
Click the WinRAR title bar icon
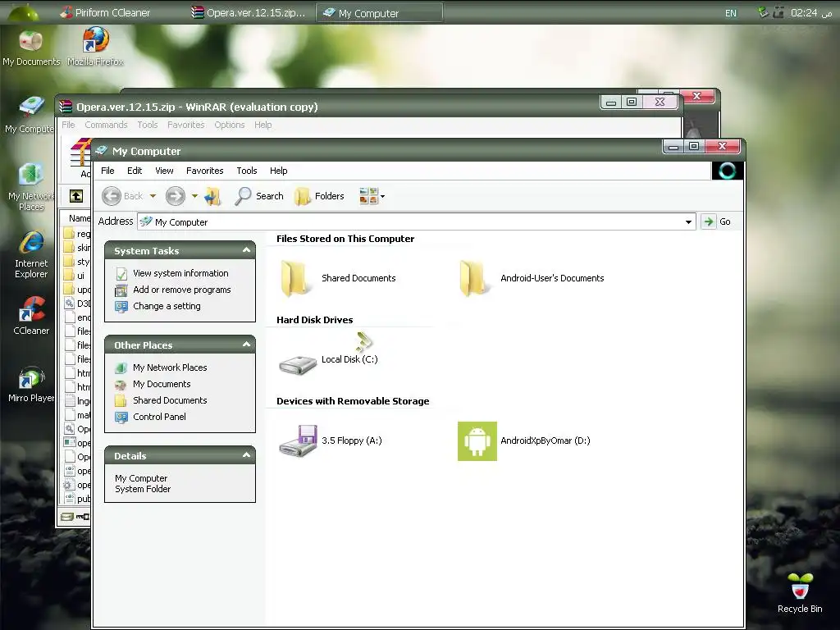click(x=66, y=107)
